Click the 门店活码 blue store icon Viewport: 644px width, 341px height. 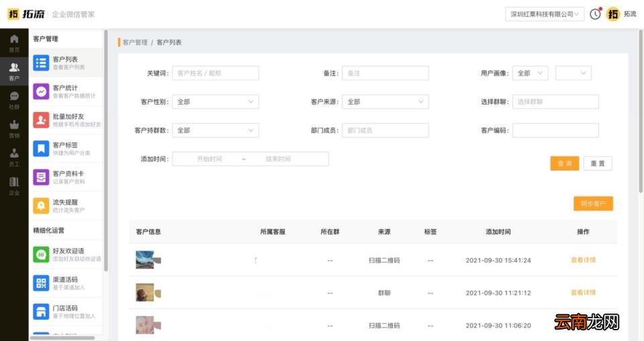tap(41, 311)
